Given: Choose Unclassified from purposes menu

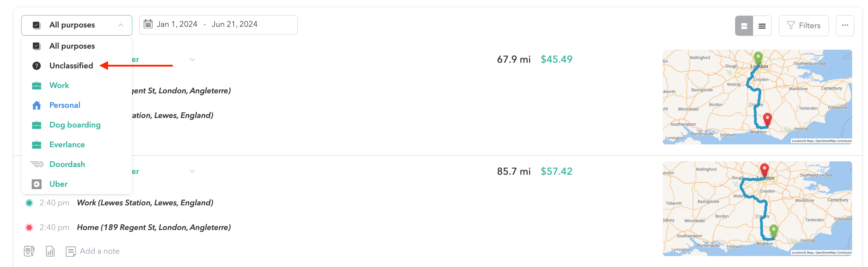Looking at the screenshot, I should pyautogui.click(x=71, y=66).
